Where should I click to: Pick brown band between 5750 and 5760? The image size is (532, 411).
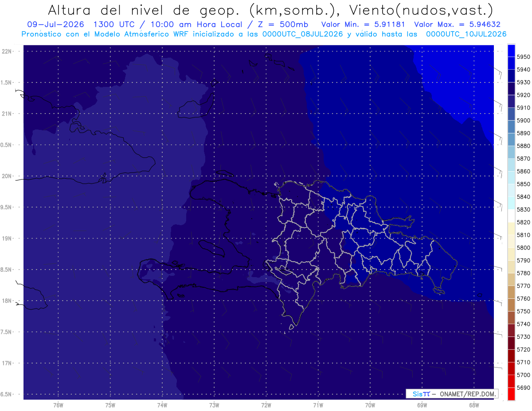(x=511, y=305)
